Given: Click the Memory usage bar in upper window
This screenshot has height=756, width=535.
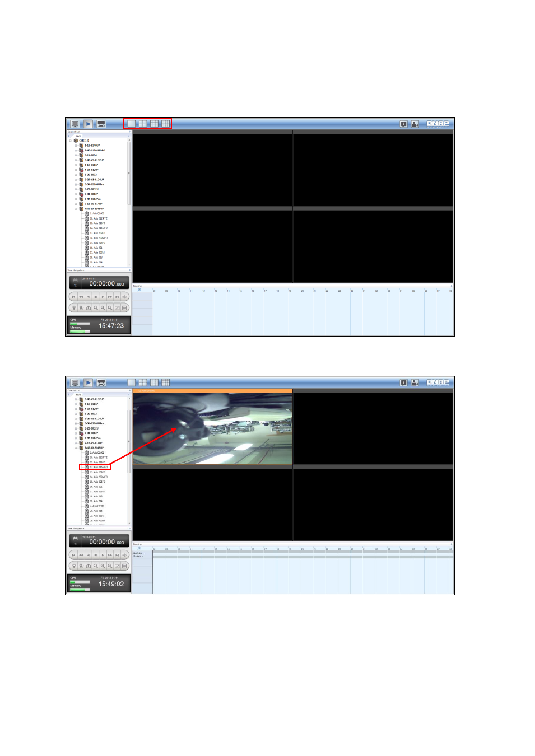Looking at the screenshot, I should 80,330.
